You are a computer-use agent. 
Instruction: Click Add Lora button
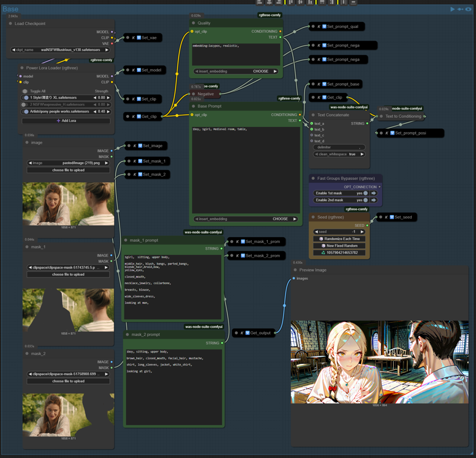click(66, 121)
